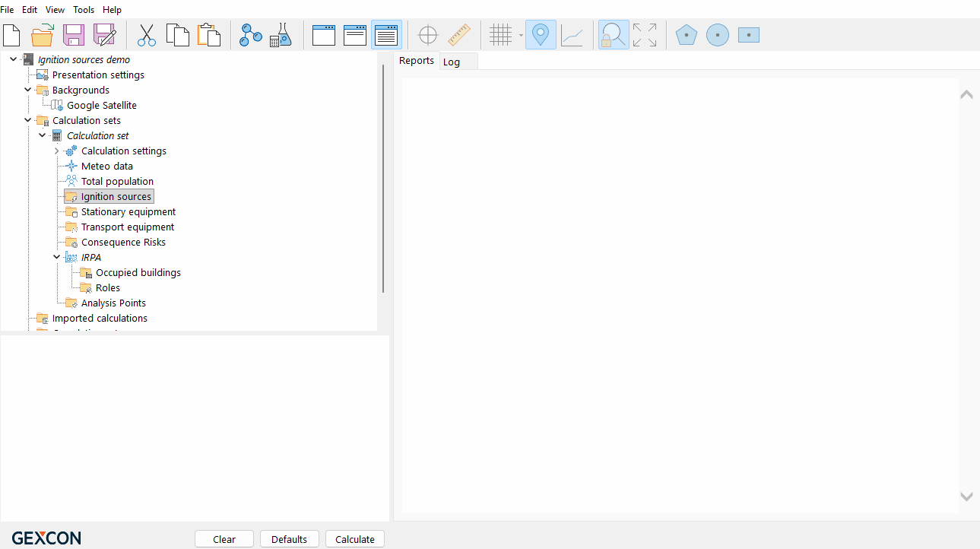Create a new project file
The width and height of the screenshot is (980, 549).
(x=12, y=35)
